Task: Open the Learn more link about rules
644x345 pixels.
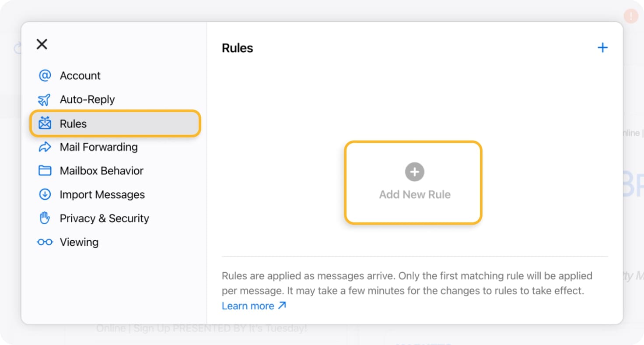Action: [248, 306]
